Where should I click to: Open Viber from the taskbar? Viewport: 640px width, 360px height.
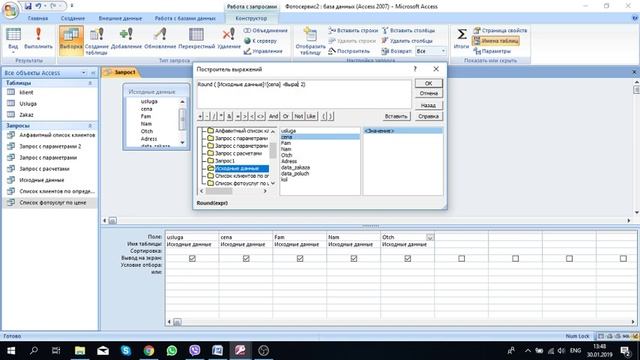[x=195, y=350]
